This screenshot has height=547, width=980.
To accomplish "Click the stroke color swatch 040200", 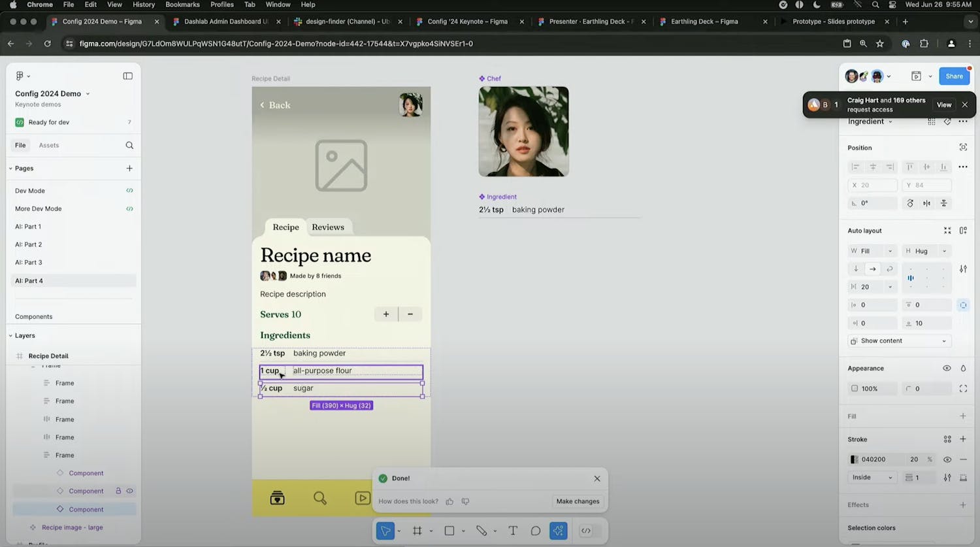I will (x=855, y=459).
